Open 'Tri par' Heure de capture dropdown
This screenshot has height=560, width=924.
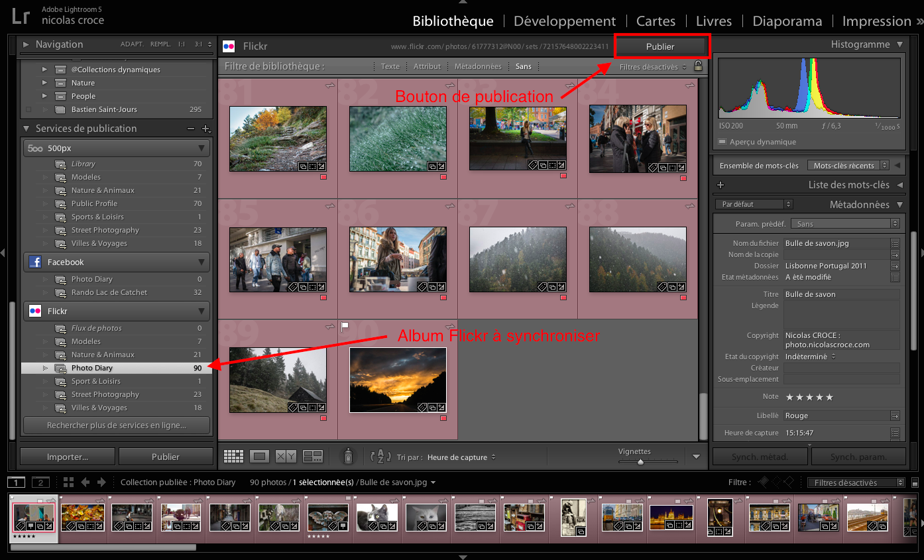[461, 457]
